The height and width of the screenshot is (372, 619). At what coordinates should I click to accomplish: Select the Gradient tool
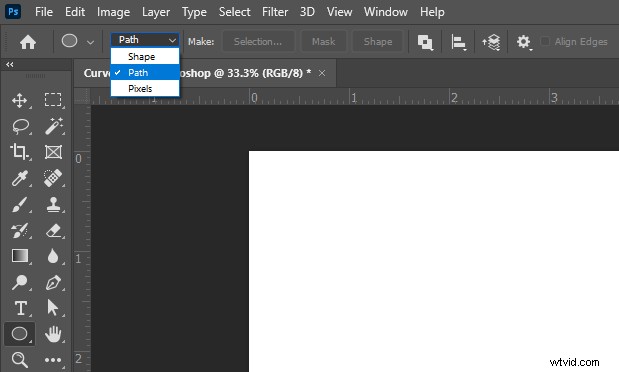tap(20, 256)
